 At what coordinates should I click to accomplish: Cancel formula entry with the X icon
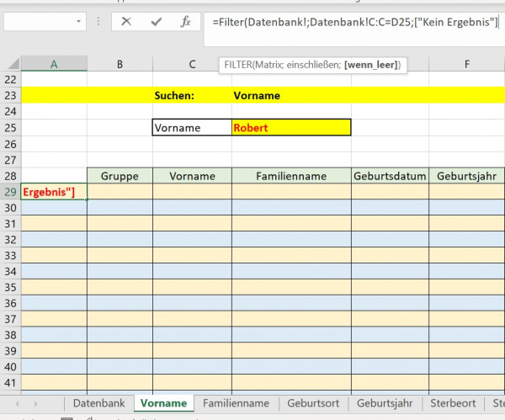pos(126,22)
